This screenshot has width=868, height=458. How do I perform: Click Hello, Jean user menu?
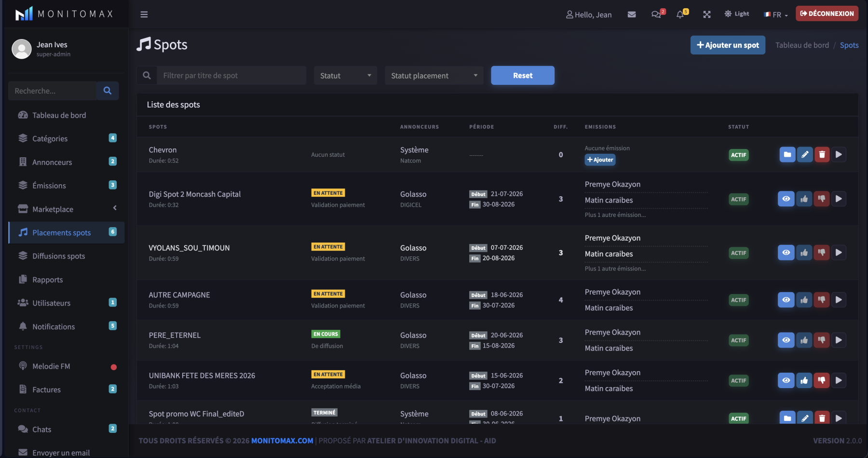589,14
